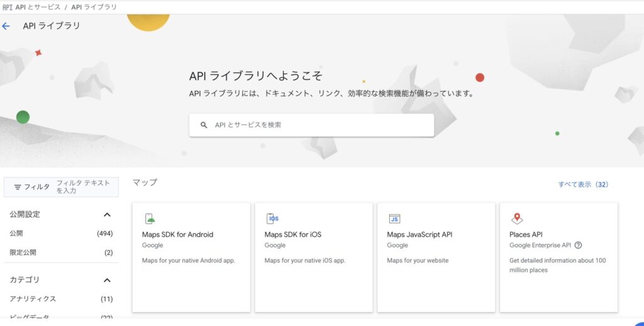Open the すべて表示 (32) link

tap(583, 184)
